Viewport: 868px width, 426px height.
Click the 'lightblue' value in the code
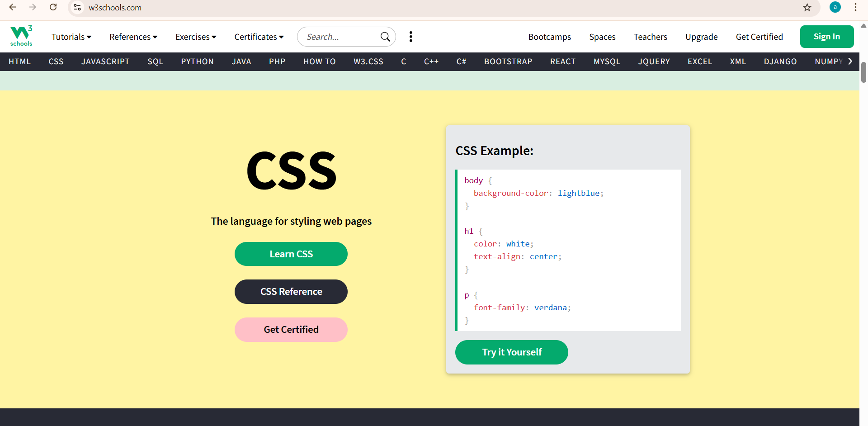(x=579, y=193)
